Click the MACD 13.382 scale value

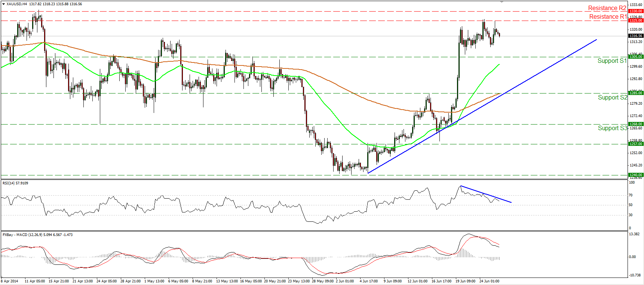[x=634, y=234]
